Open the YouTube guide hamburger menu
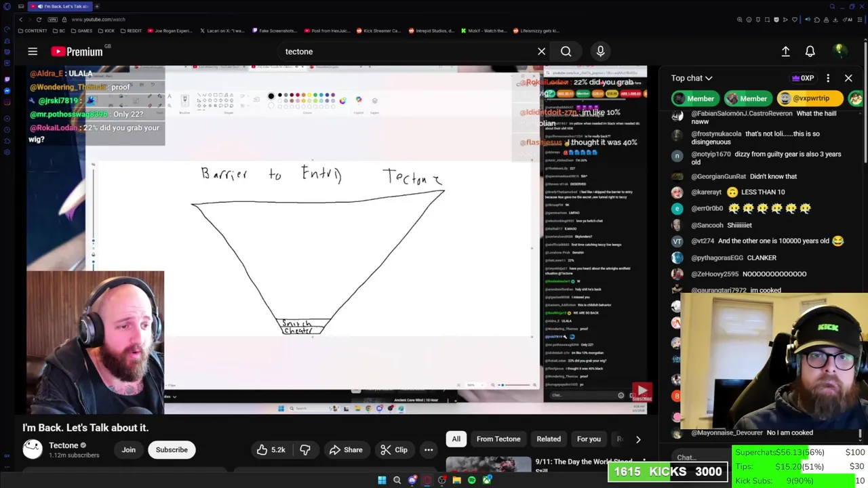Viewport: 868px width, 488px height. click(x=33, y=52)
